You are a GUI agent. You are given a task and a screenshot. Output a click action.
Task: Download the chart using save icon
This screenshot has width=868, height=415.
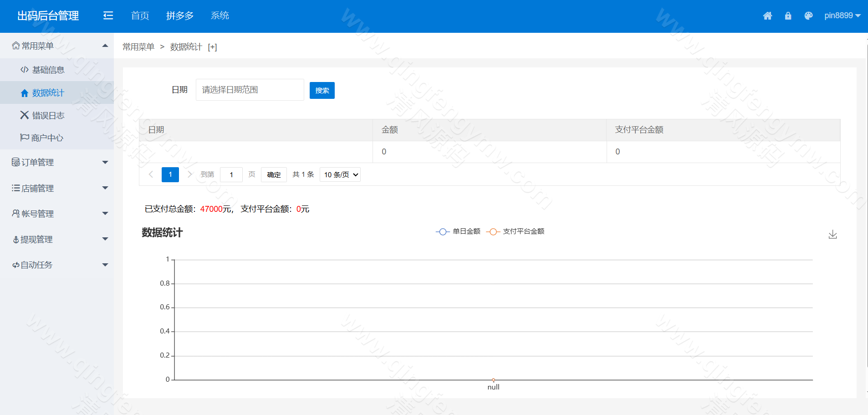(x=832, y=235)
